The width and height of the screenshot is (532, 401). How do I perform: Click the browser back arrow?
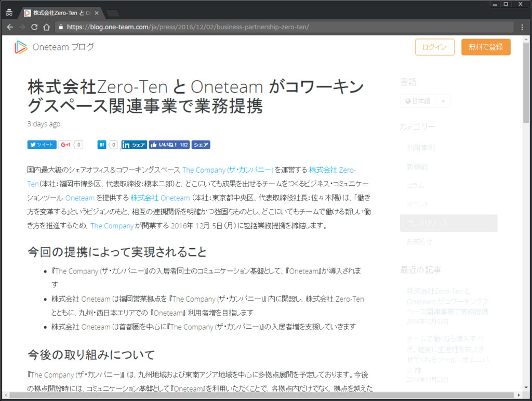10,27
